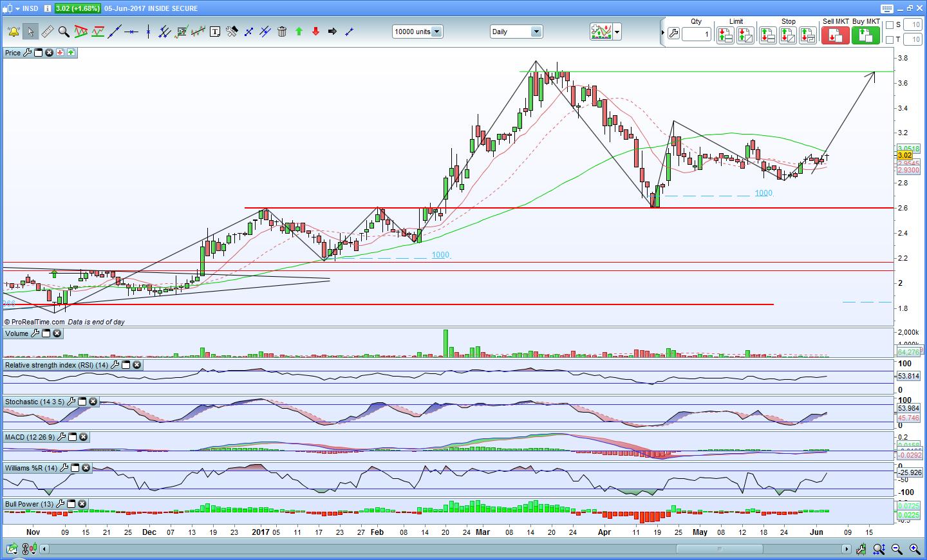
Task: Close the Bull Power indicator panel
Action: coord(82,504)
